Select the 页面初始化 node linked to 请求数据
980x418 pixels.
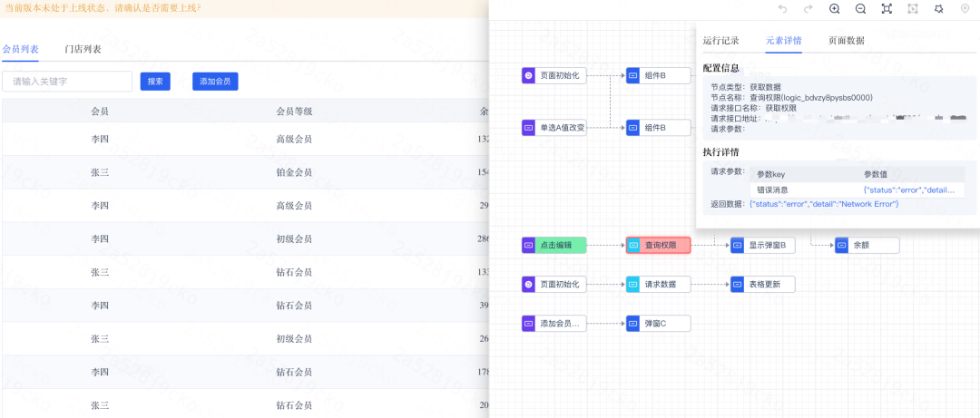point(554,285)
